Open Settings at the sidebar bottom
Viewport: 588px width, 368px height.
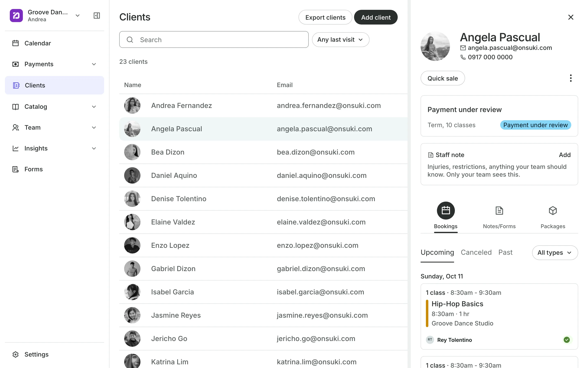tap(55, 354)
